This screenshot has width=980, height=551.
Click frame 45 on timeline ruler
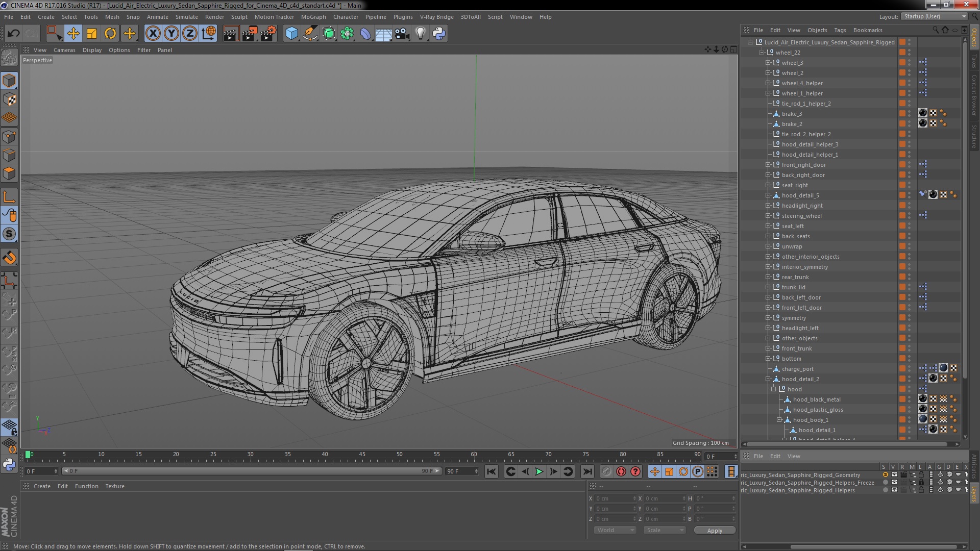coord(362,454)
